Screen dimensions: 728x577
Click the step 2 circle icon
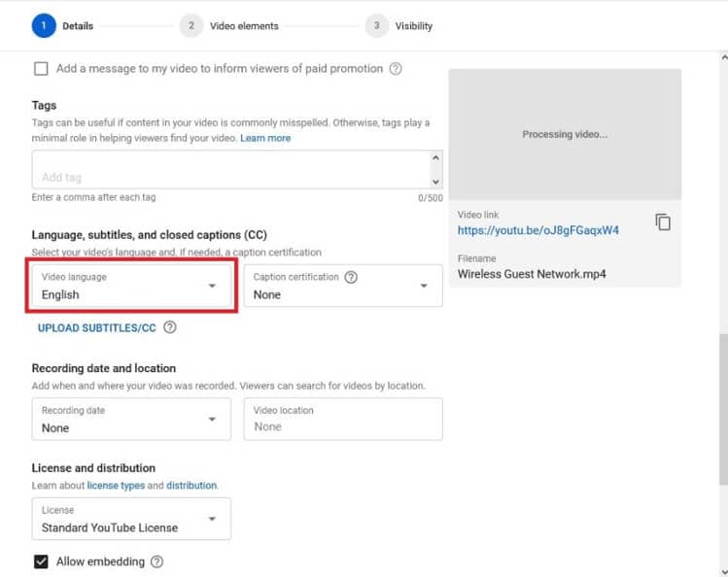(191, 26)
